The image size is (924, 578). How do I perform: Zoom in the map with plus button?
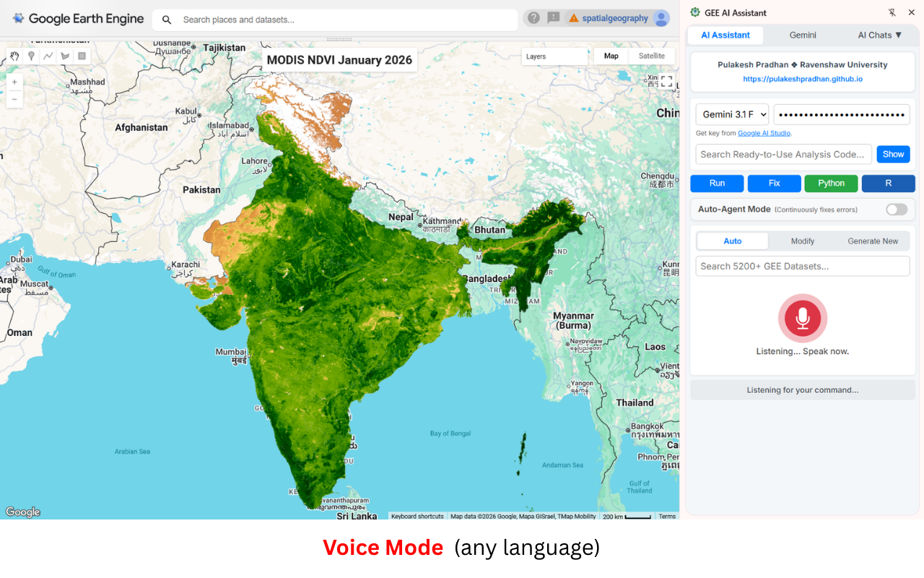tap(14, 82)
